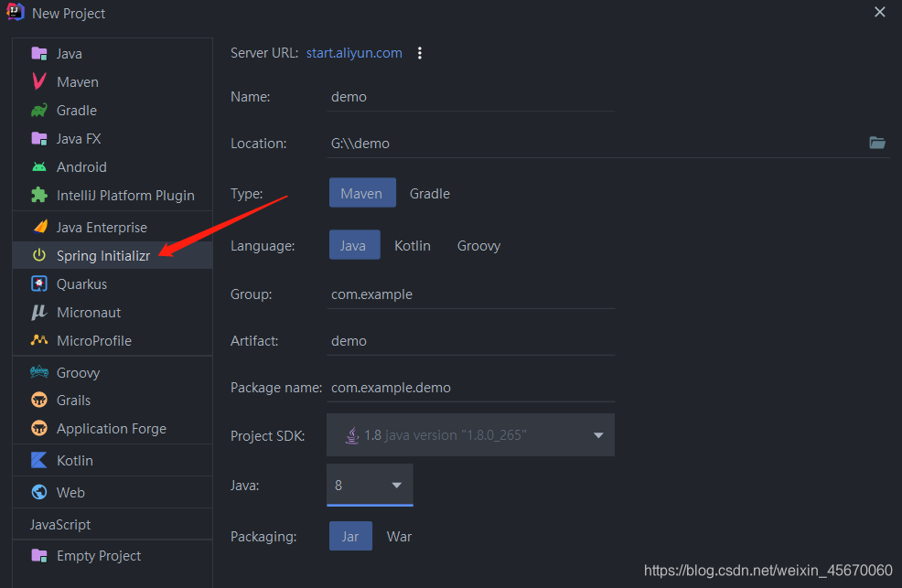Click the Spring Initializr power icon
The height and width of the screenshot is (588, 902).
click(x=39, y=255)
